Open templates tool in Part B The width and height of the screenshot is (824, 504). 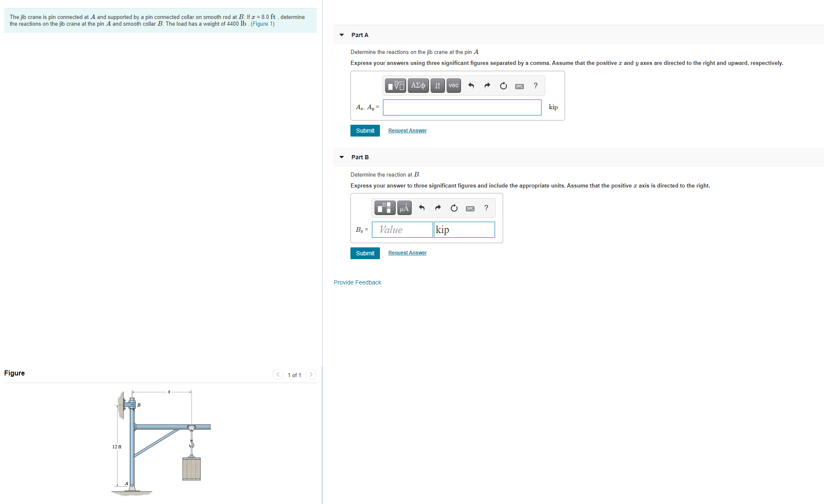(x=385, y=208)
